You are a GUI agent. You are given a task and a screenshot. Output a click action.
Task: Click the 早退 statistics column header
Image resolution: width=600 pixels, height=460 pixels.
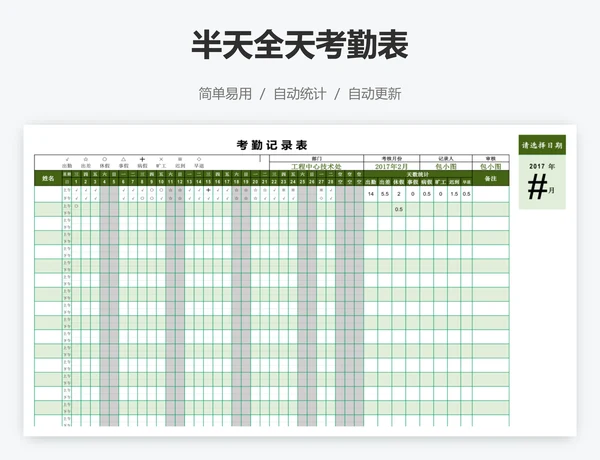(x=466, y=182)
